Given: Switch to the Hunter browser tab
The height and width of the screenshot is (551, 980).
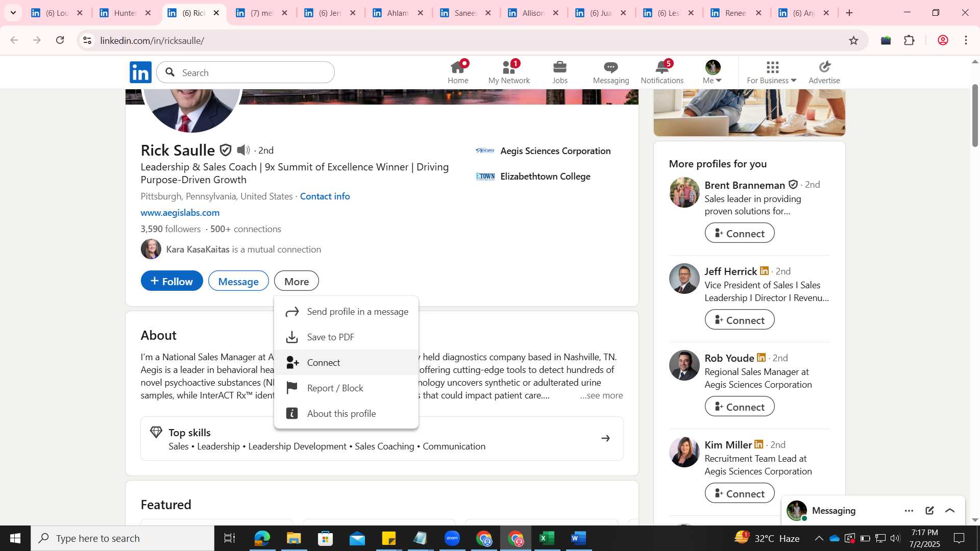Looking at the screenshot, I should pyautogui.click(x=125, y=13).
